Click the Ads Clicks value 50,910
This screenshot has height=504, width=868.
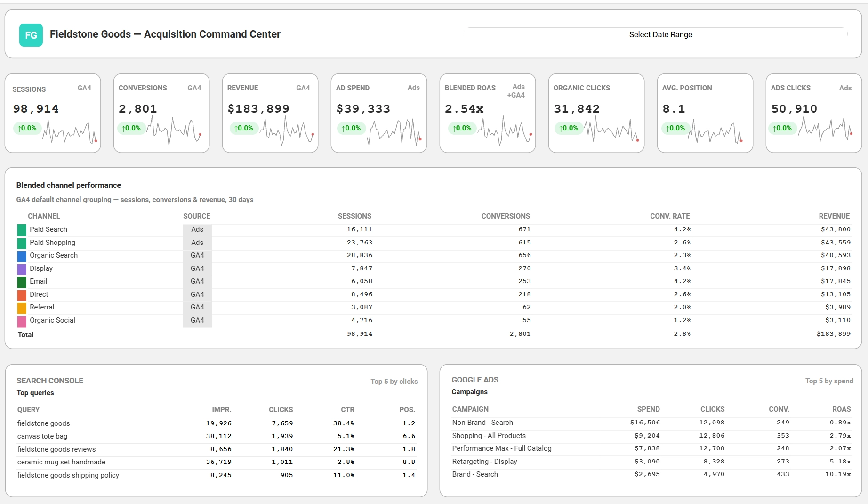pyautogui.click(x=794, y=109)
